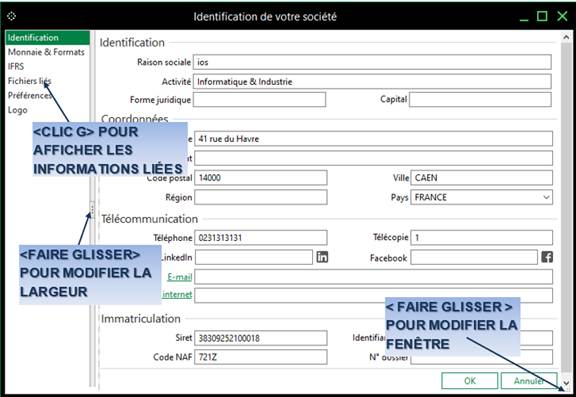Go to the IFRS section

click(x=16, y=66)
